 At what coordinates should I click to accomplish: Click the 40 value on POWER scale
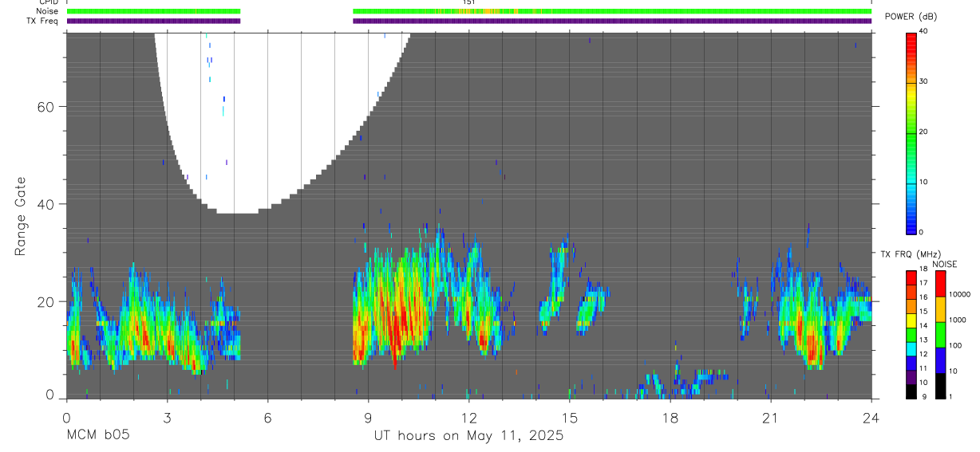tap(923, 31)
